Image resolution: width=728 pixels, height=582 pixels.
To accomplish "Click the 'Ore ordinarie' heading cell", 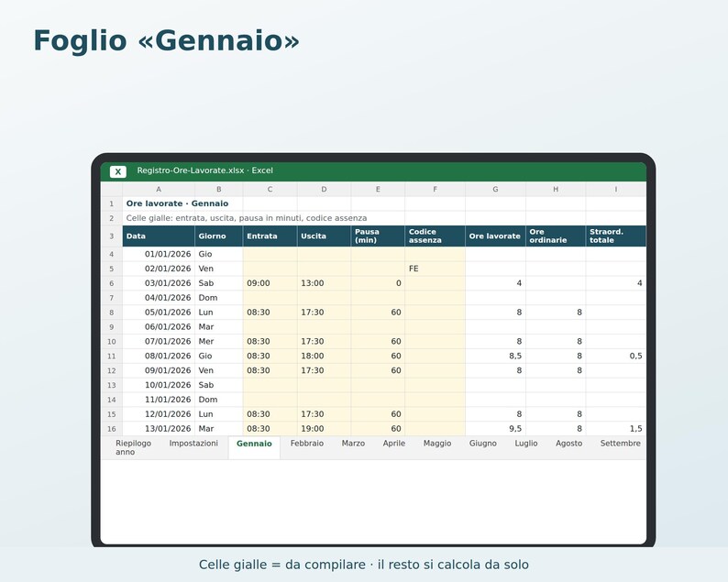I will [556, 236].
